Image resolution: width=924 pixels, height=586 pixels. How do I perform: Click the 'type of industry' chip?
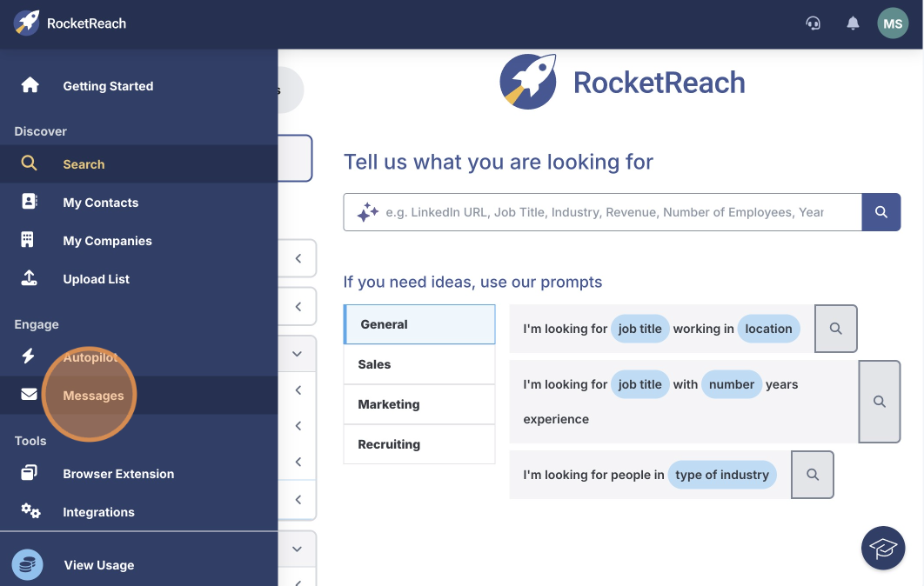pyautogui.click(x=722, y=475)
